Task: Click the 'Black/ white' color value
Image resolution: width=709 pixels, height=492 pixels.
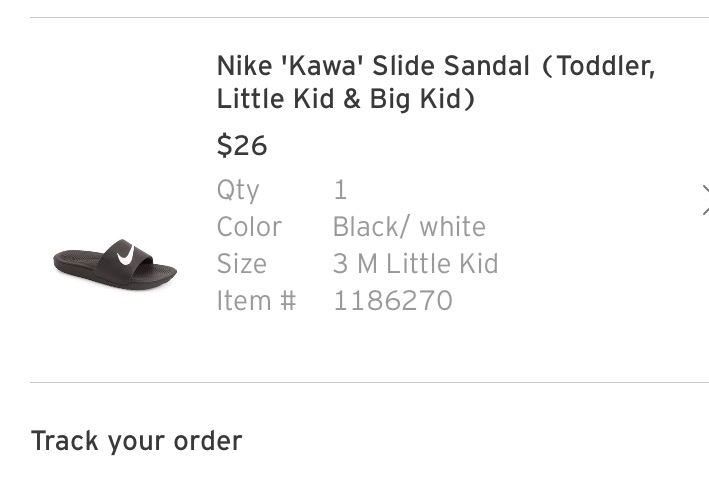Action: tap(408, 227)
